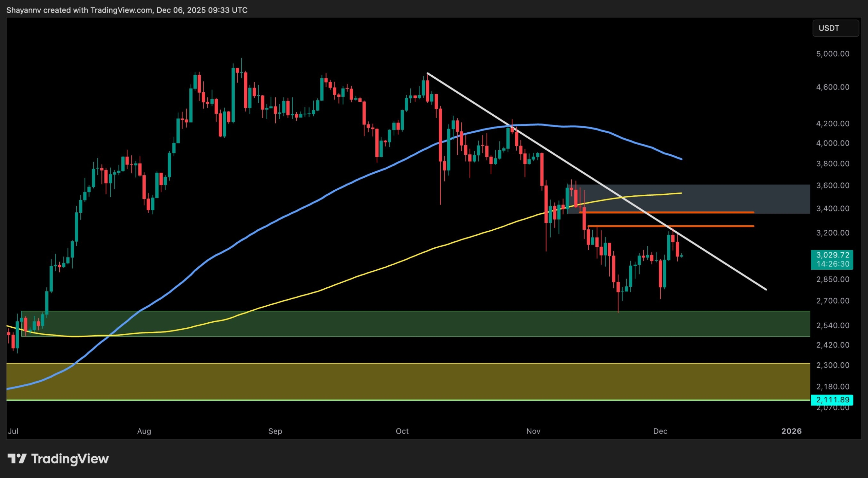The height and width of the screenshot is (478, 868).
Task: Click the Dec label on time axis
Action: pyautogui.click(x=661, y=431)
